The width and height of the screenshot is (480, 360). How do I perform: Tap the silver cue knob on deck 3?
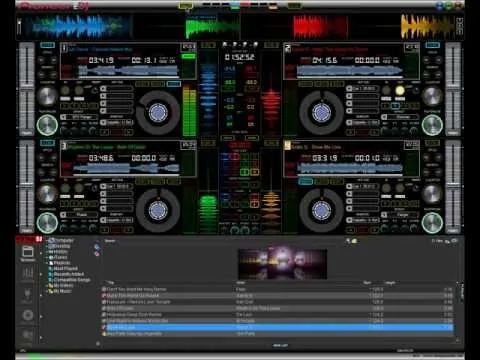pos(47,194)
